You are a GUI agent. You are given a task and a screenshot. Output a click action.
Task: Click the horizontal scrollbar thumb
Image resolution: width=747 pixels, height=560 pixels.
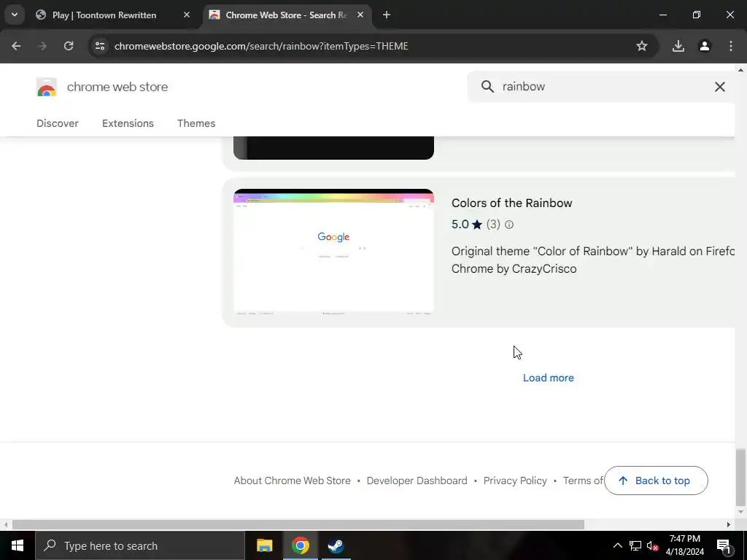click(x=298, y=525)
